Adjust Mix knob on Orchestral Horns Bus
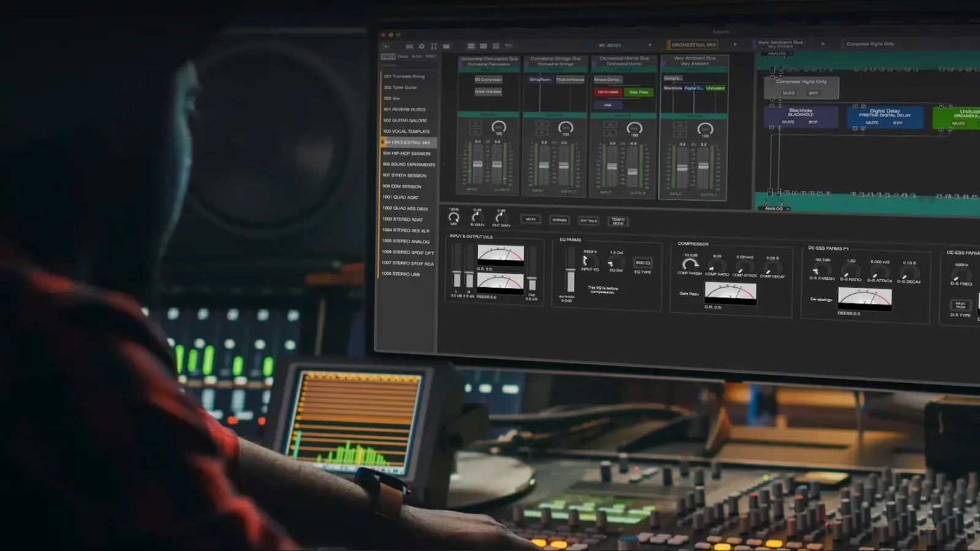Image resolution: width=980 pixels, height=551 pixels. tap(635, 129)
